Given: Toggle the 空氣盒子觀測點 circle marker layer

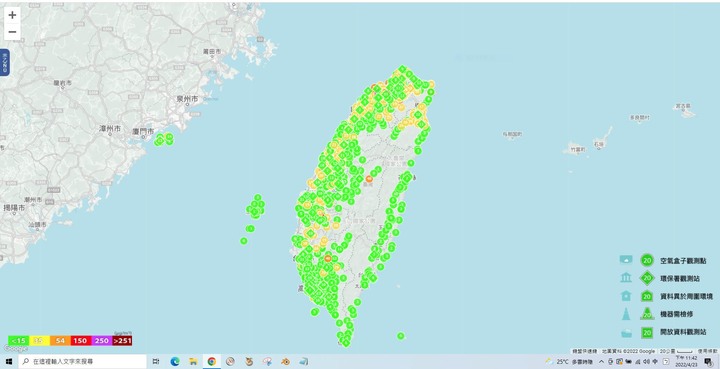Looking at the screenshot, I should pos(647,260).
